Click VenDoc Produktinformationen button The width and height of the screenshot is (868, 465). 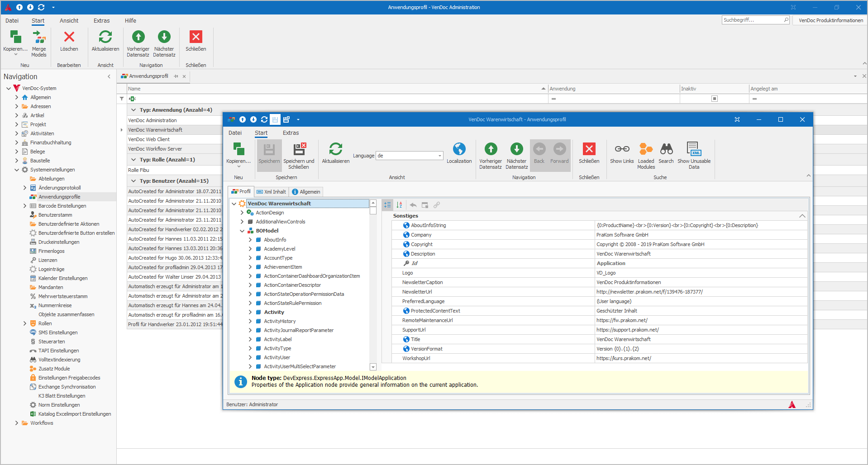click(830, 20)
